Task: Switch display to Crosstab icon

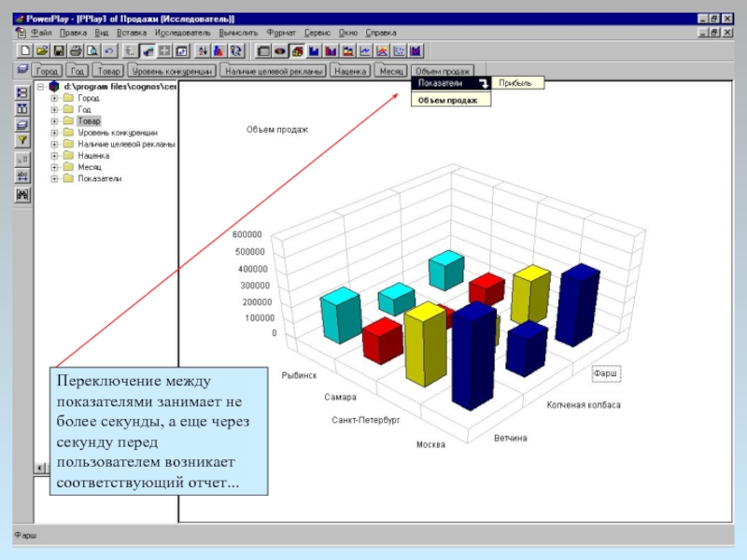Action: [x=263, y=51]
